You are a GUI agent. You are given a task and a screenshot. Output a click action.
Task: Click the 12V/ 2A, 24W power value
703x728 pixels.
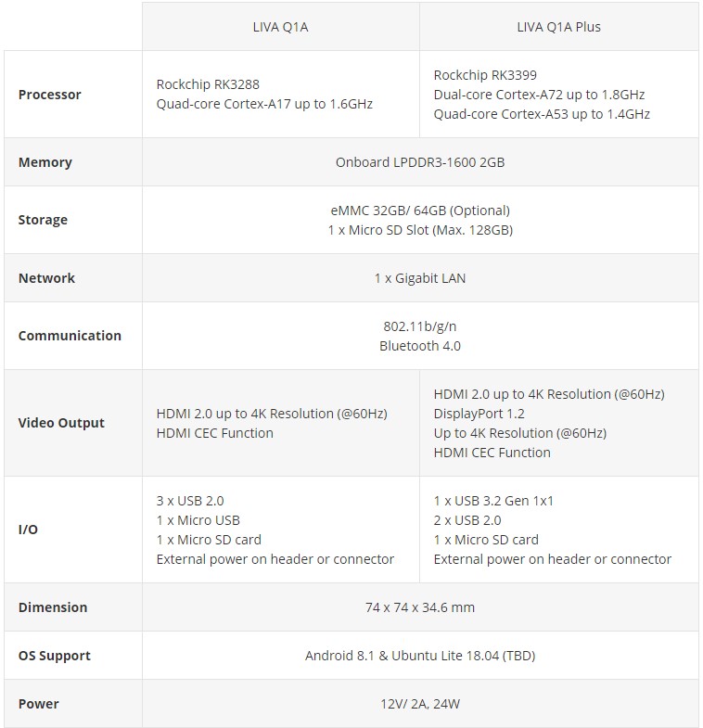click(x=420, y=704)
